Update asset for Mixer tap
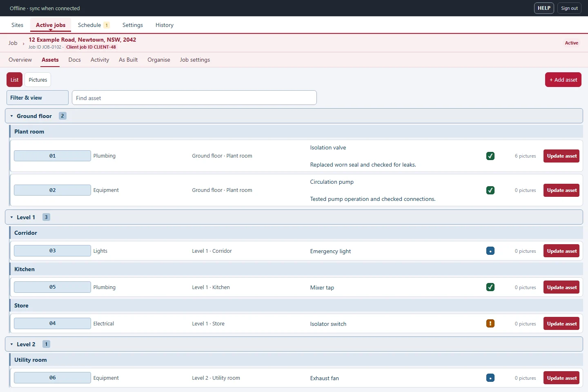 pyautogui.click(x=561, y=287)
